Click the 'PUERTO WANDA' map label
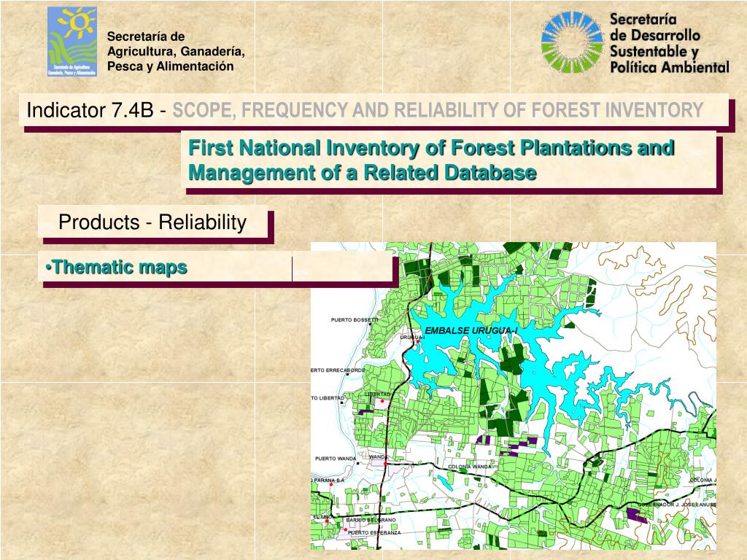747x560 pixels. (x=336, y=459)
